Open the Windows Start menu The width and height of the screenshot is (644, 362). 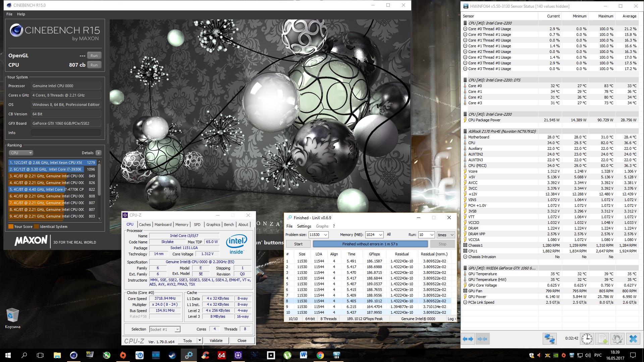click(x=8, y=355)
